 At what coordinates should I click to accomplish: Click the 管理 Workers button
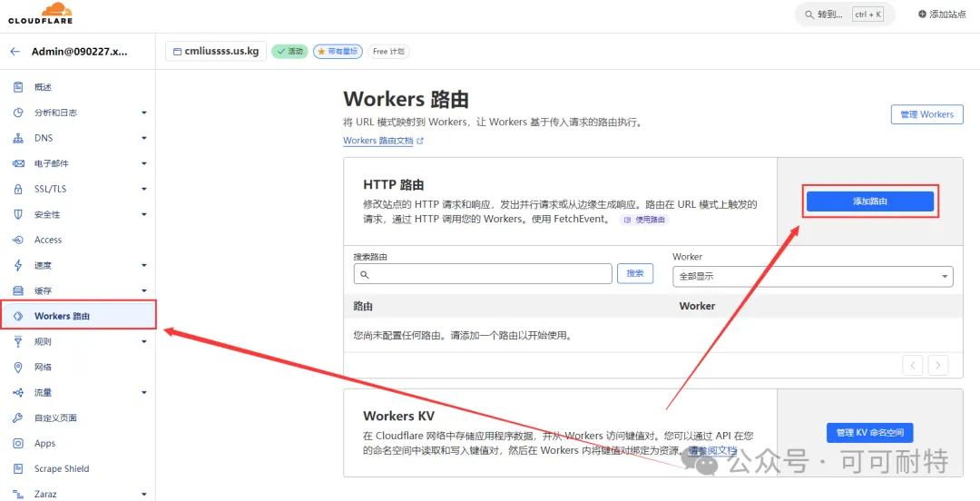click(926, 114)
